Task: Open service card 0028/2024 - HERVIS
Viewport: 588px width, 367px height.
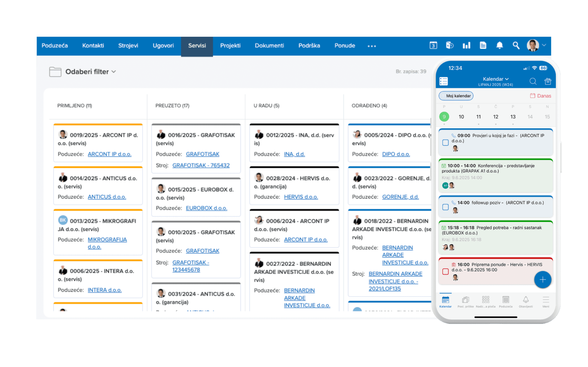Action: 294,186
